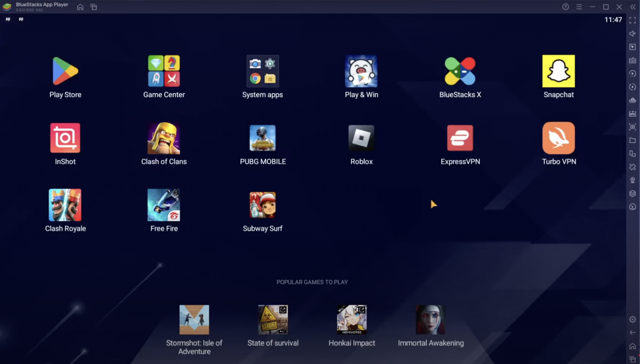The width and height of the screenshot is (640, 364).
Task: Open InShot video editor
Action: coord(65,138)
